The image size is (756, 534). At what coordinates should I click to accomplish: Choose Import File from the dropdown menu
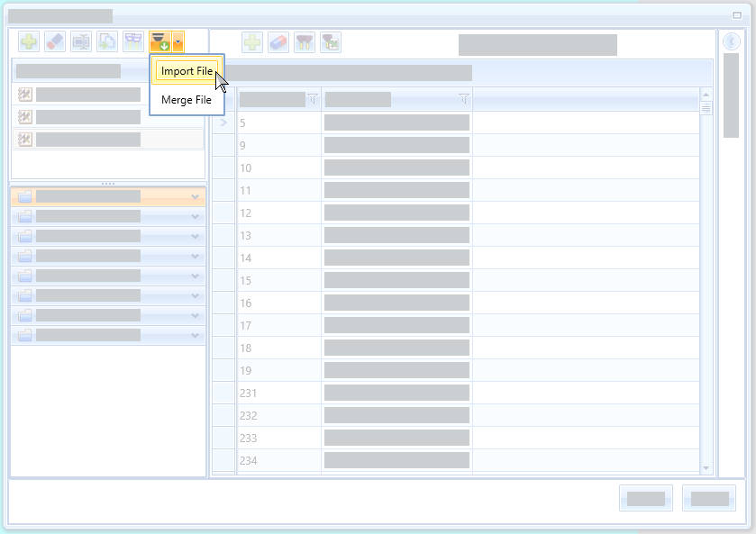click(x=187, y=71)
